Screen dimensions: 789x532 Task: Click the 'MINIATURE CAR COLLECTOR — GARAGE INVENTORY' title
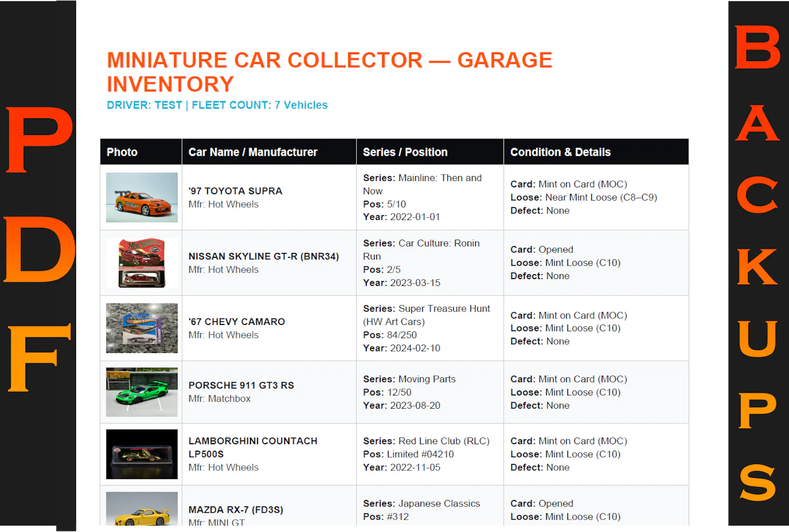(329, 72)
